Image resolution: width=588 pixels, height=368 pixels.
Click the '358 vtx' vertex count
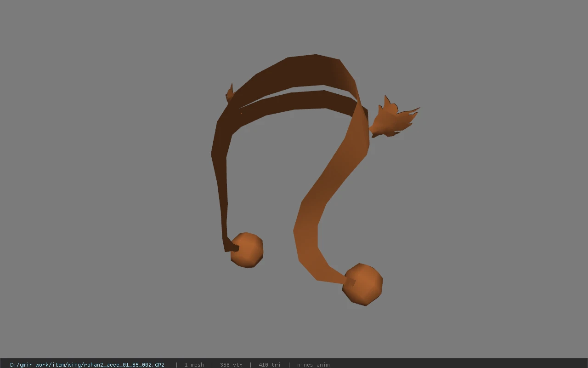point(231,365)
